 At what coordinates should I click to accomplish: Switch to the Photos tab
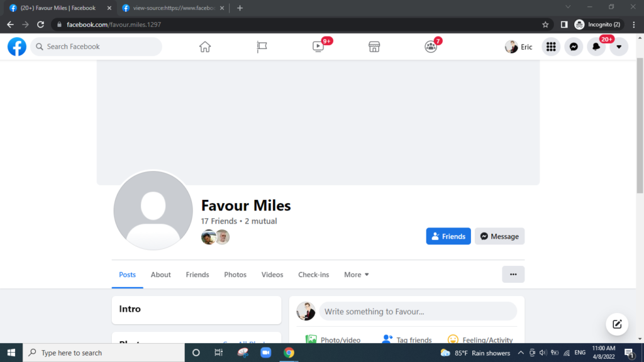235,275
